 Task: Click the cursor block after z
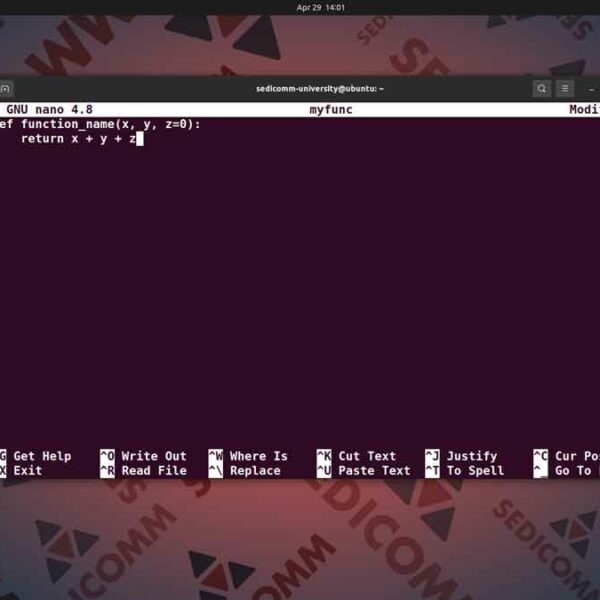point(140,139)
